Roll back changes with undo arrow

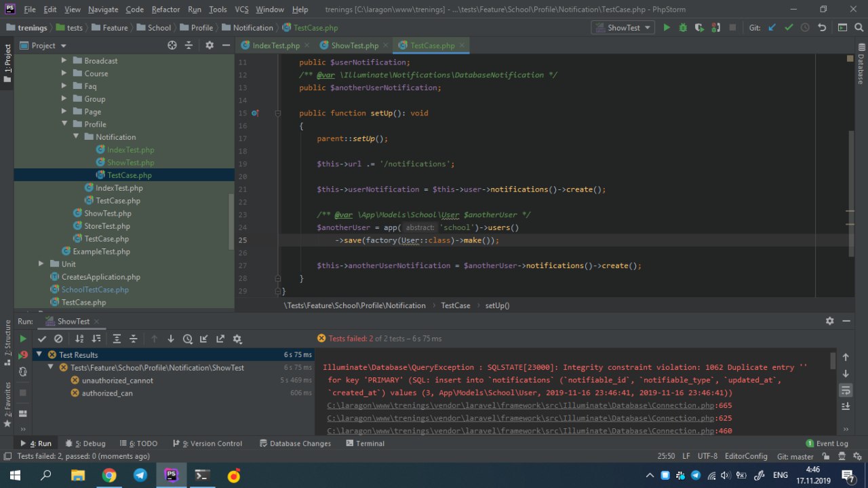point(822,28)
